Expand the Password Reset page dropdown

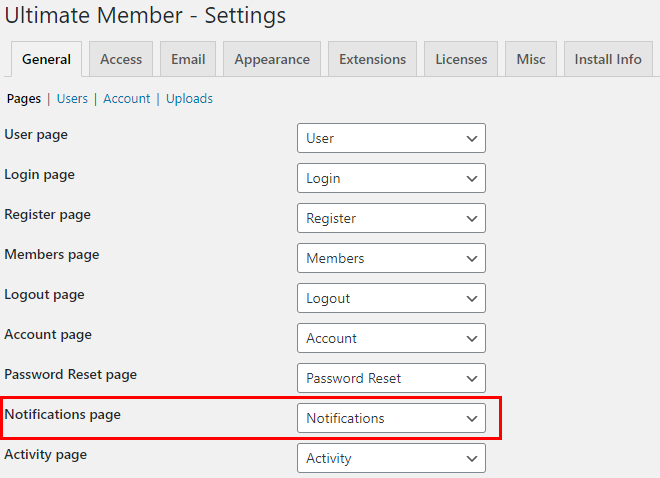(x=391, y=378)
